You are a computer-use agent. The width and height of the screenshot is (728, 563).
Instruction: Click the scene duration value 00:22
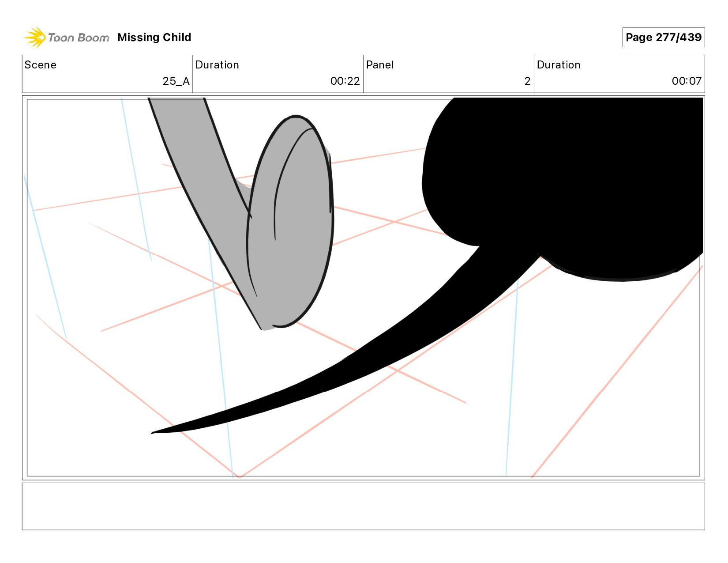[x=345, y=81]
